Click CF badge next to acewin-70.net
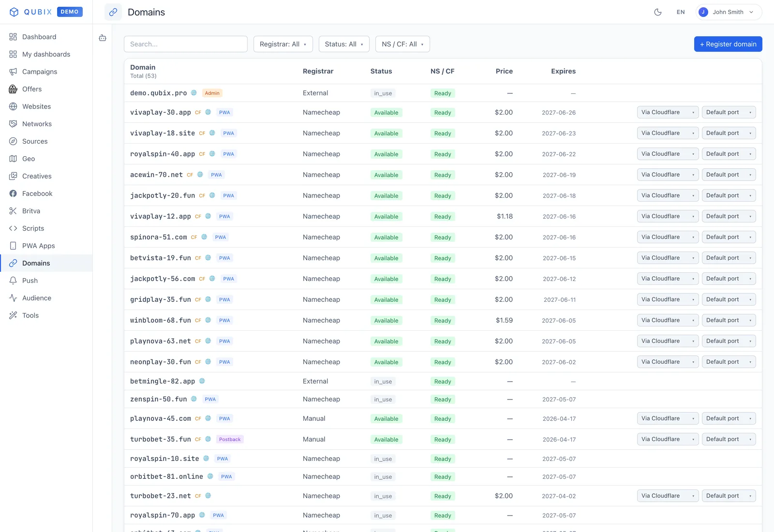 [x=190, y=175]
